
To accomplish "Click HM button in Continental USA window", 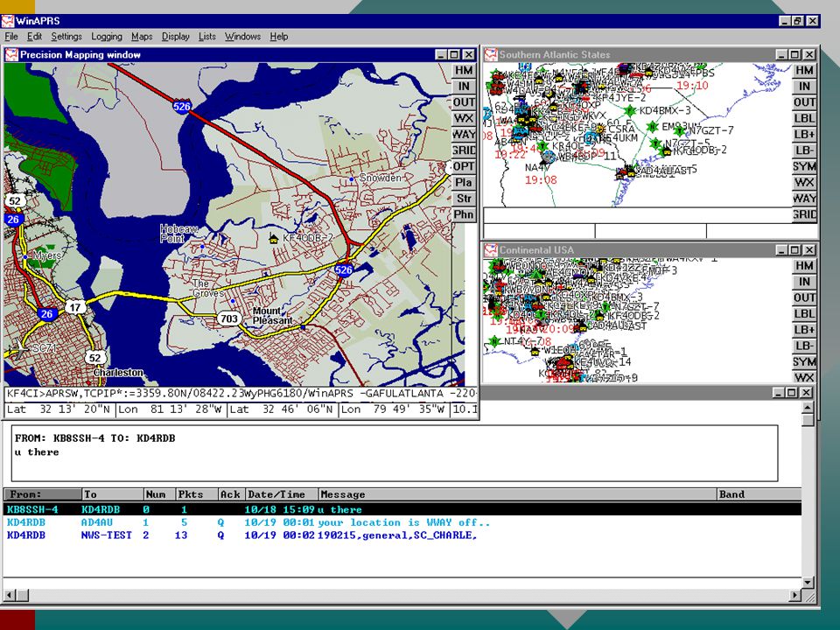I will pyautogui.click(x=804, y=266).
